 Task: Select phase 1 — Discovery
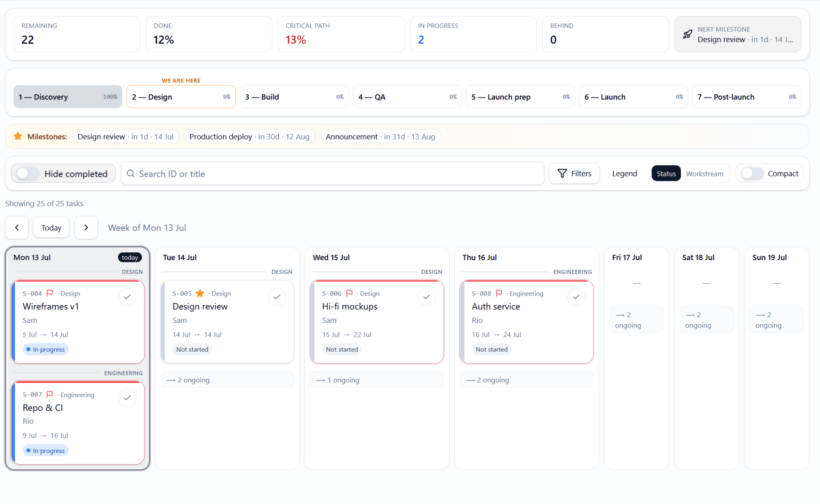[x=68, y=97]
